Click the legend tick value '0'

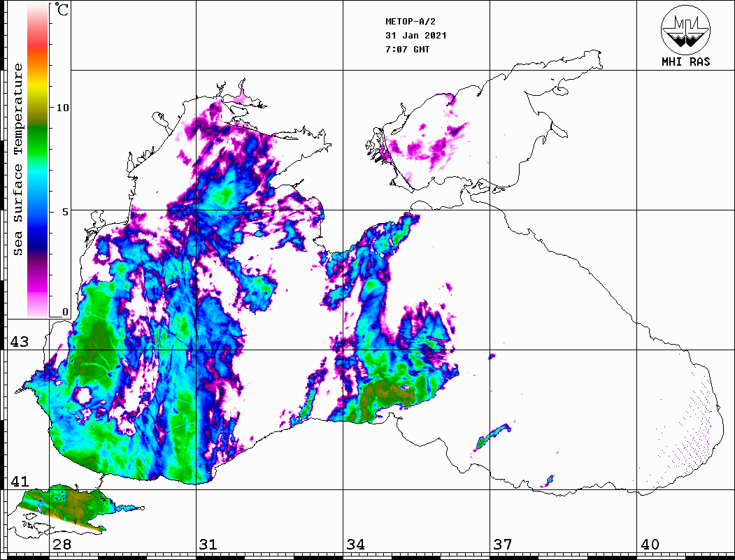tap(66, 312)
